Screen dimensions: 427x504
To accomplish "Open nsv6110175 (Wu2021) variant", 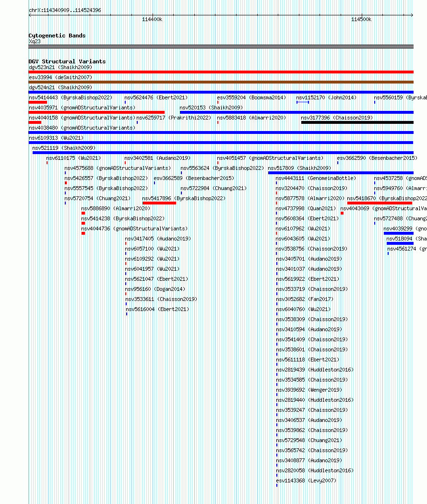I will pos(73,158).
